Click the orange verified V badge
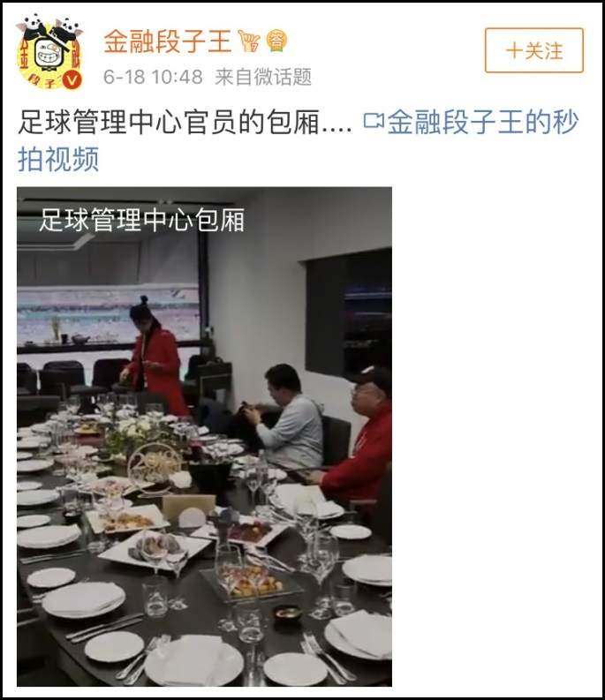This screenshot has width=605, height=700. (x=72, y=80)
